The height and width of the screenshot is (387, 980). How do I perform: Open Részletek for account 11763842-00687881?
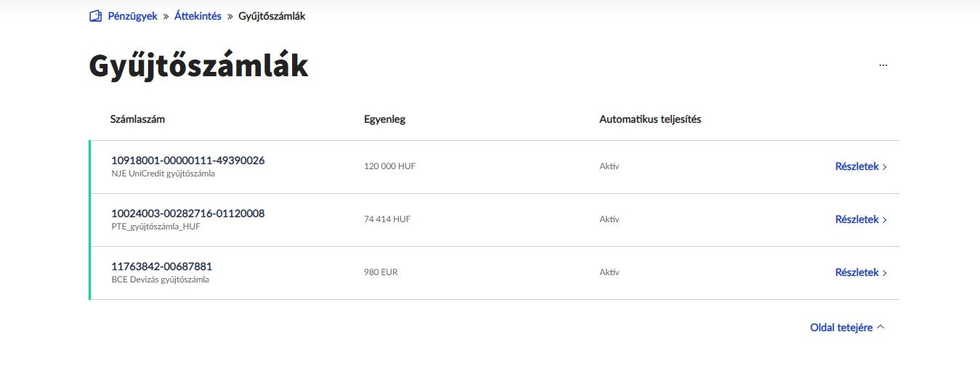coord(857,272)
